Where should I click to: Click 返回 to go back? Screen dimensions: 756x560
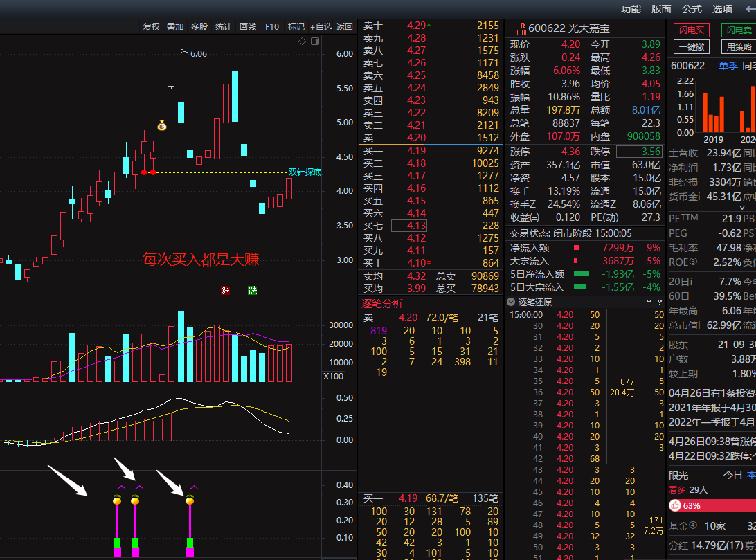[x=344, y=26]
